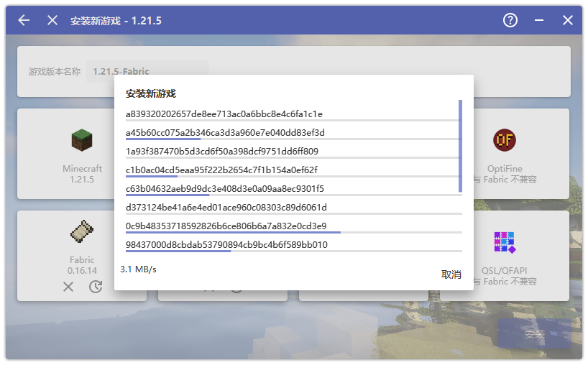This screenshot has width=588, height=365.
Task: Click the X icon beside 安装新游戏 title
Action: [x=52, y=20]
